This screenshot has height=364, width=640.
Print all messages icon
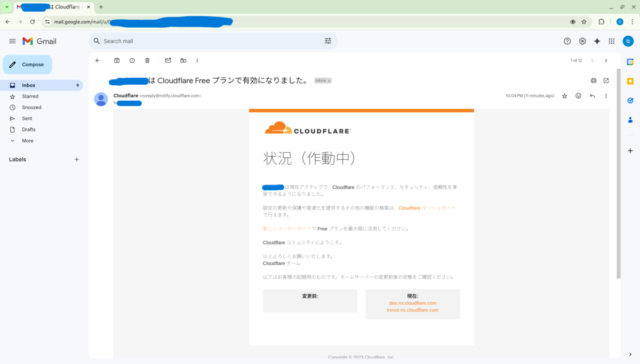click(x=594, y=80)
